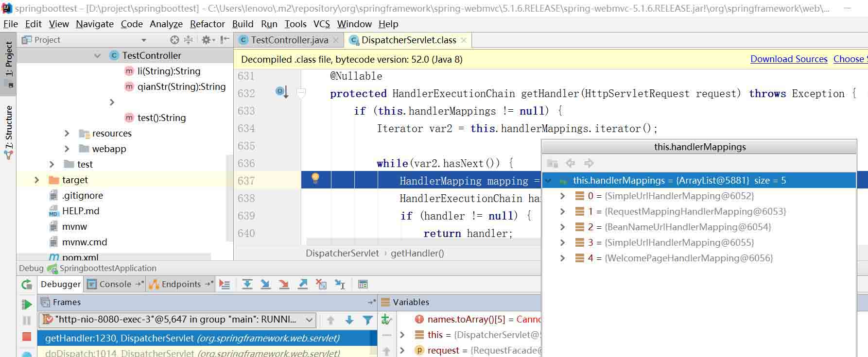
Task: Click the Rerun SpringboottestApplication icon
Action: pos(27,285)
